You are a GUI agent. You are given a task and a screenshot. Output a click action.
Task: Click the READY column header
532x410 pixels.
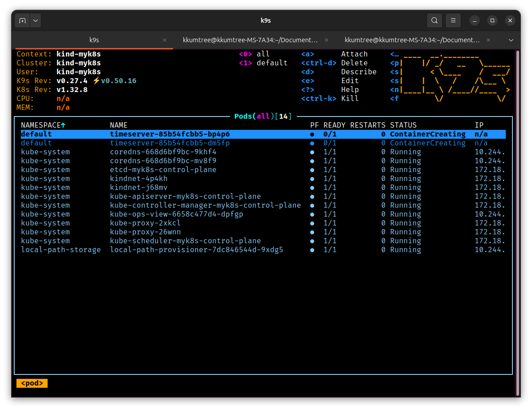334,125
